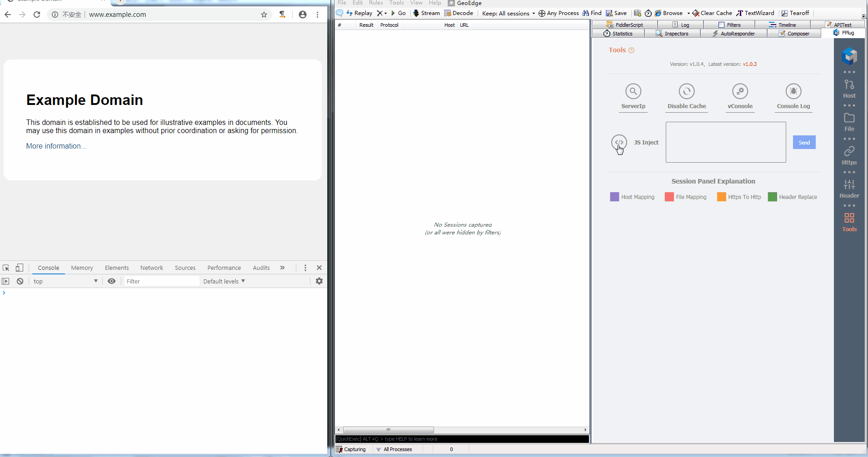Image resolution: width=868 pixels, height=457 pixels.
Task: Open the Keep: All sessions dropdown
Action: pos(509,13)
